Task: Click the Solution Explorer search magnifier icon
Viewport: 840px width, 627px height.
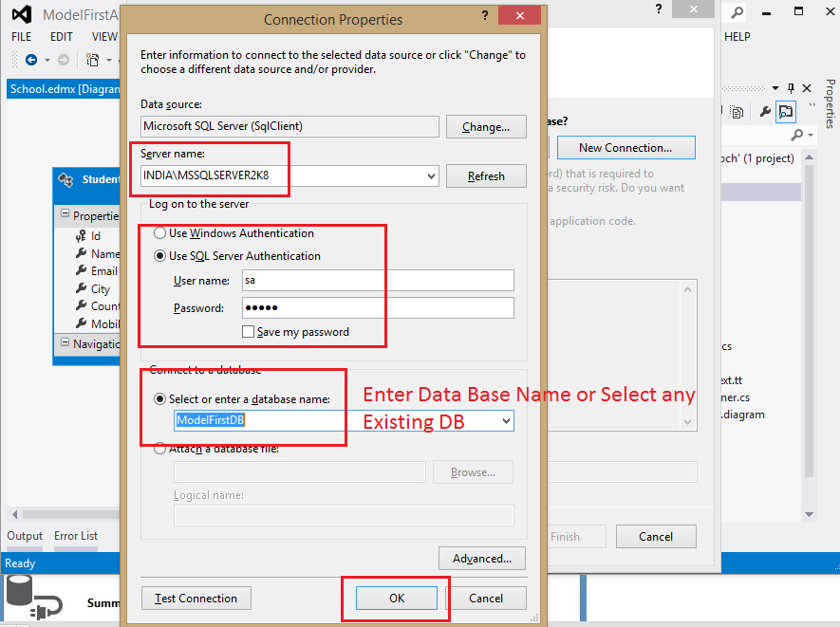Action: [x=797, y=135]
